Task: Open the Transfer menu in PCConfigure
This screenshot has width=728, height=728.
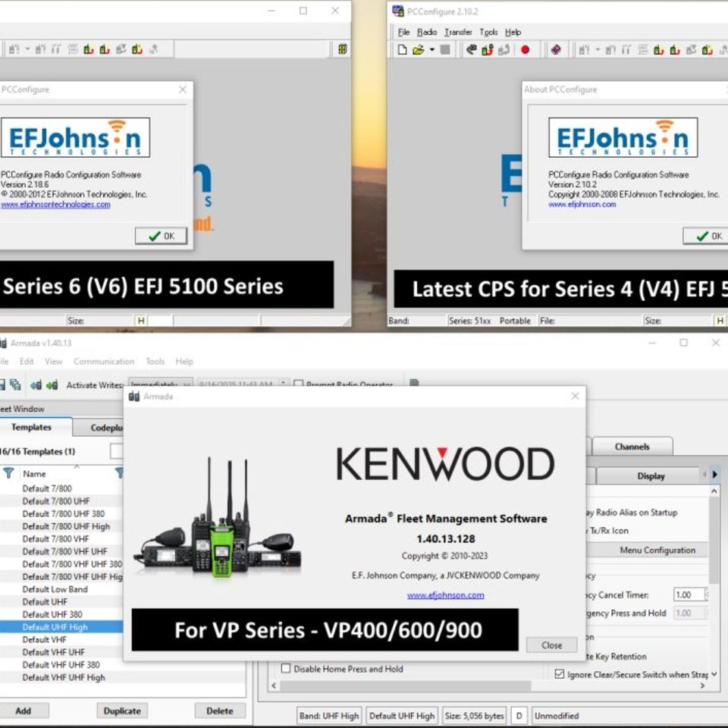Action: [x=458, y=32]
